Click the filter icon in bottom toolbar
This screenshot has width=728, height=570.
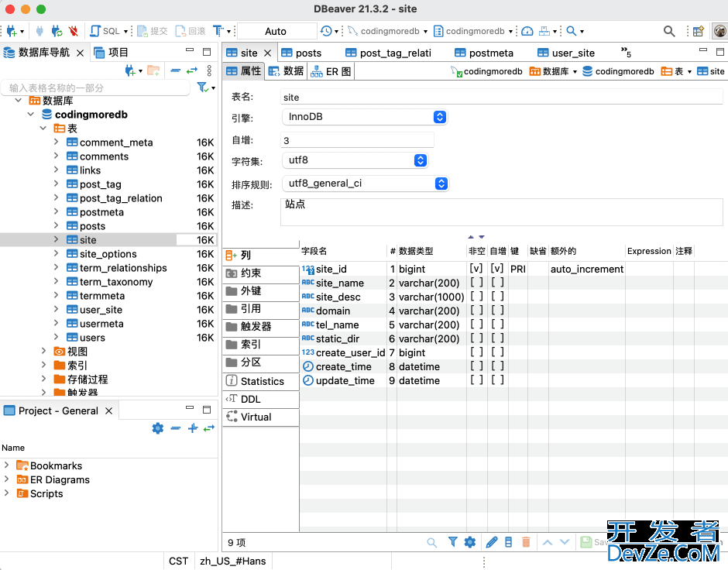pos(453,541)
